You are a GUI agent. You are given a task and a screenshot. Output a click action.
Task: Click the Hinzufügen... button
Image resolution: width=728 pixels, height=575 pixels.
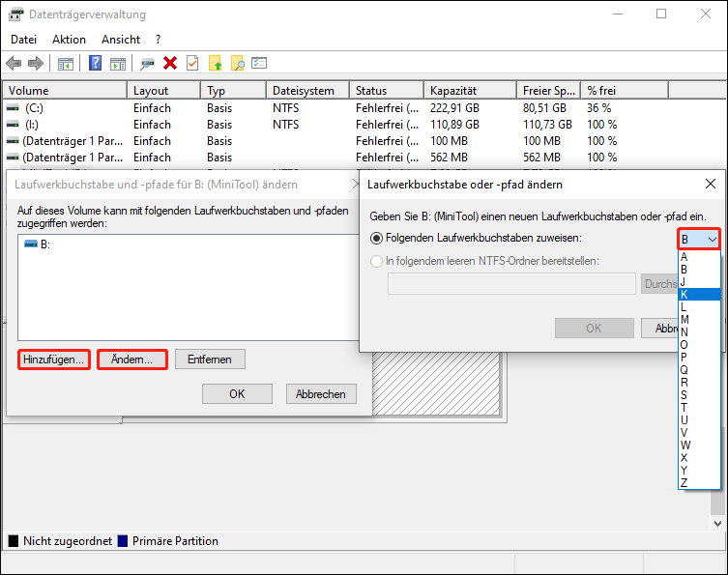tap(54, 359)
